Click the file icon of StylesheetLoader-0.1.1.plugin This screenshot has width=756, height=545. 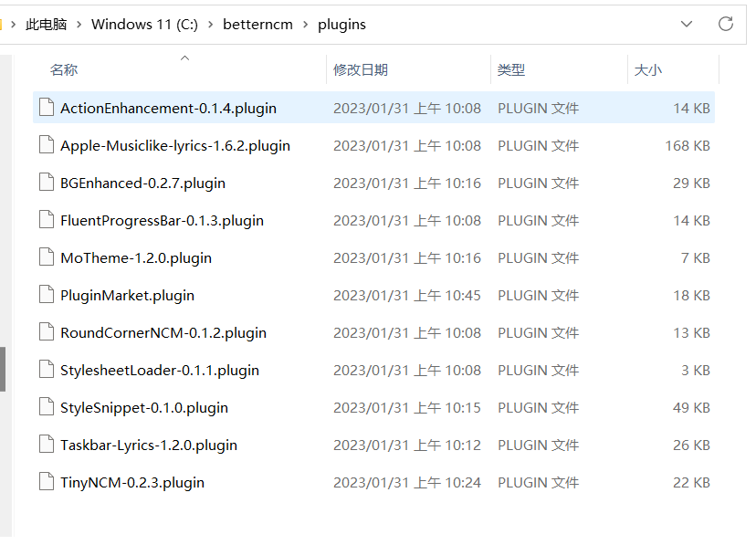click(x=47, y=369)
